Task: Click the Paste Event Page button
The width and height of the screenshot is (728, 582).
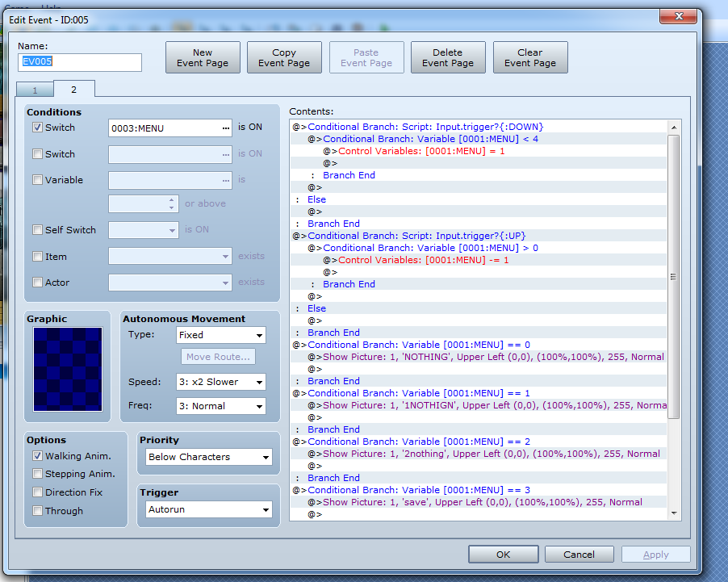Action: click(366, 57)
